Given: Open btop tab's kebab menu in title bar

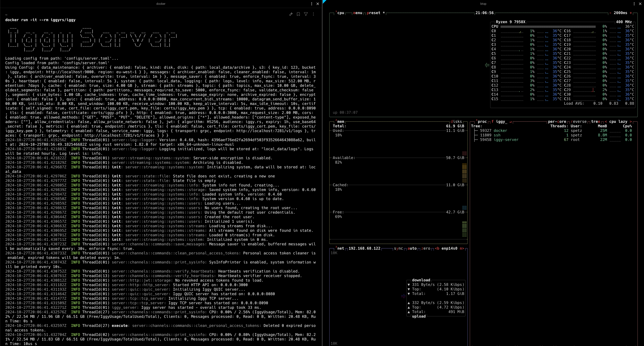Looking at the screenshot, I should point(634,4).
